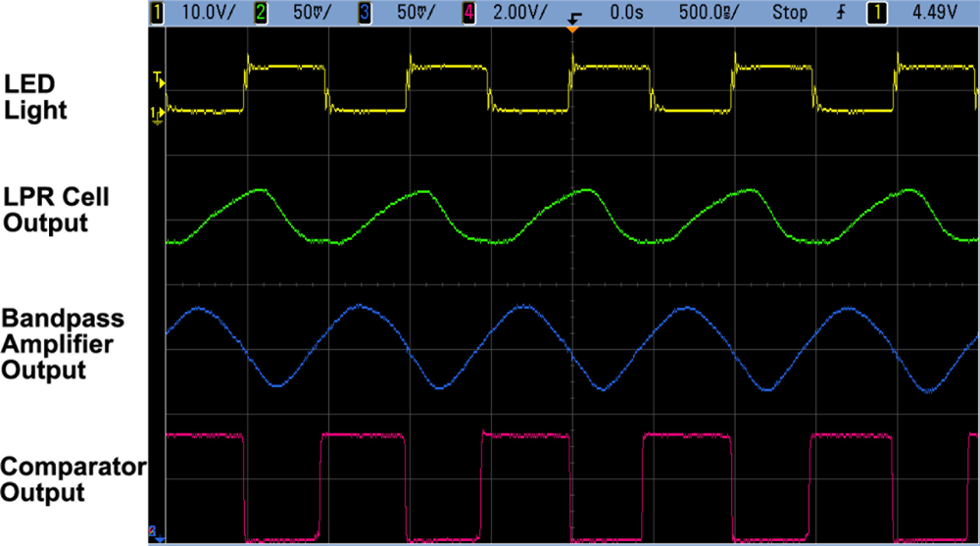Click channel 4 scale 2.00V/ readout
This screenshot has width=980, height=546.
tap(514, 13)
